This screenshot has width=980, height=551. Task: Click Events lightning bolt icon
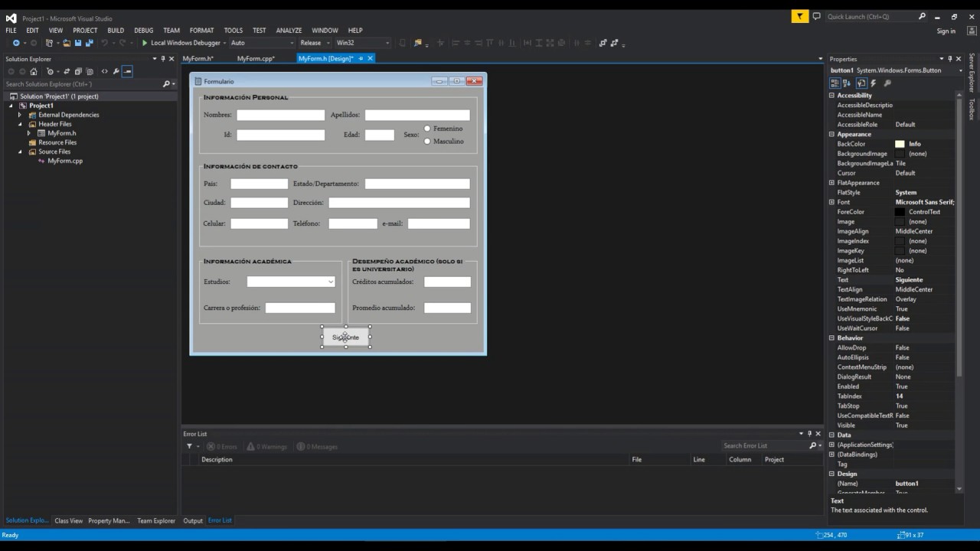click(874, 83)
